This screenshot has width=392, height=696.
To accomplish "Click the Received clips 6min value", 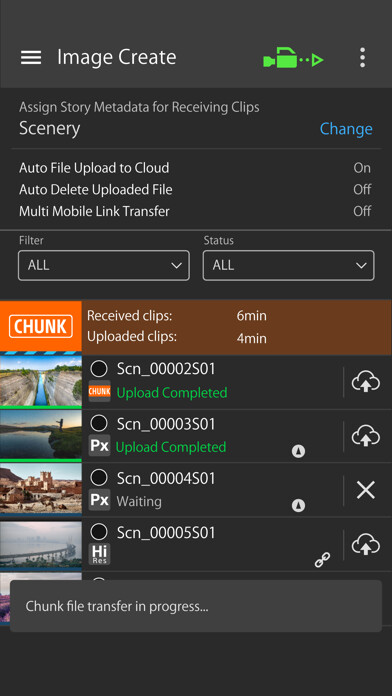I will pyautogui.click(x=251, y=316).
